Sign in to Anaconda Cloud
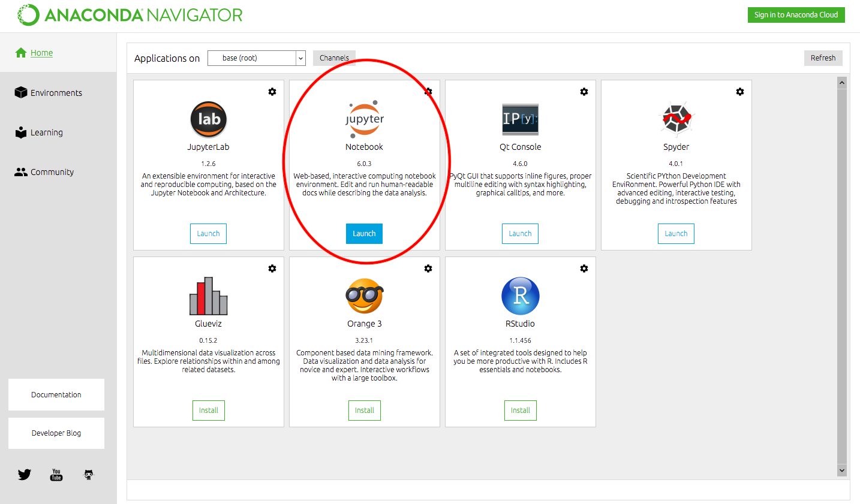This screenshot has height=504, width=860. tap(796, 15)
